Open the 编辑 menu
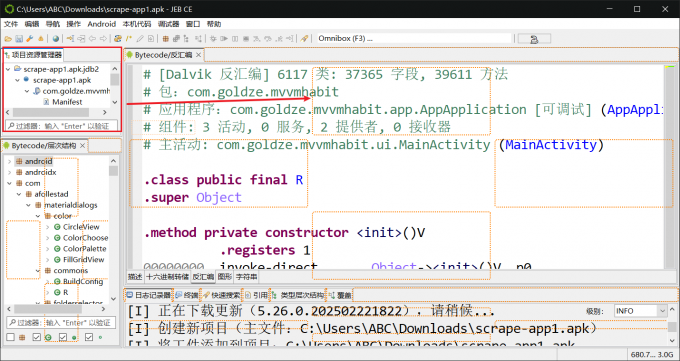The image size is (680, 361). [x=32, y=24]
